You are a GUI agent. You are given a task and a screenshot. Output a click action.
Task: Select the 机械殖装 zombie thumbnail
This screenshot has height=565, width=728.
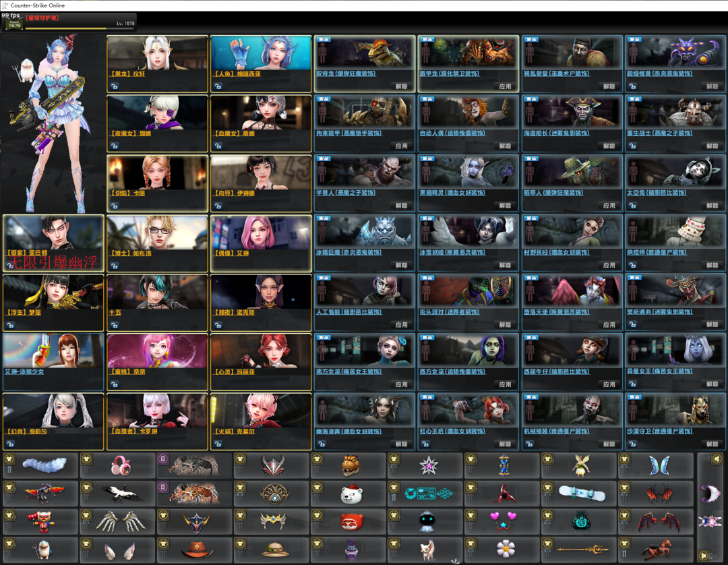coord(572,411)
